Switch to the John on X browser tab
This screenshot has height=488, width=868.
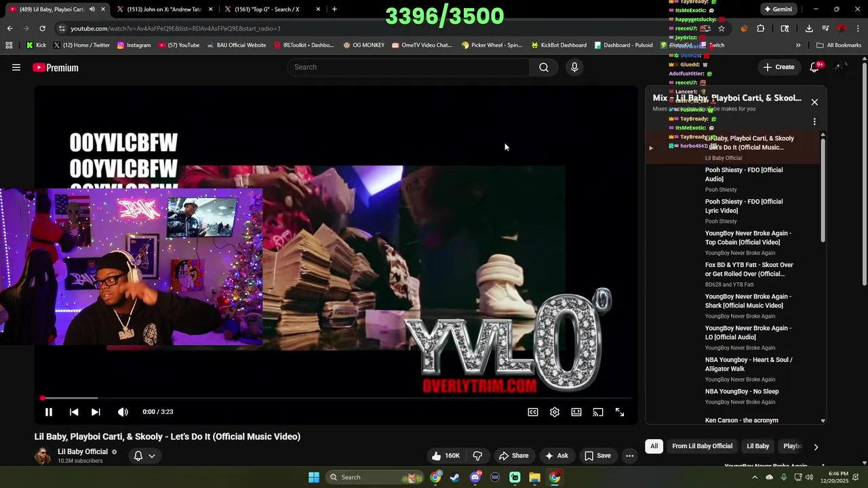pos(164,9)
